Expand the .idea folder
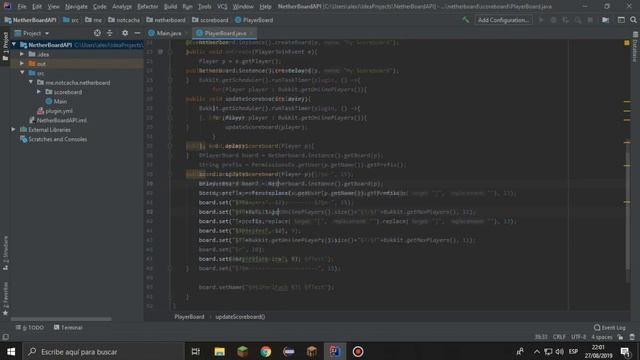Image resolution: width=640 pixels, height=360 pixels. tap(22, 54)
